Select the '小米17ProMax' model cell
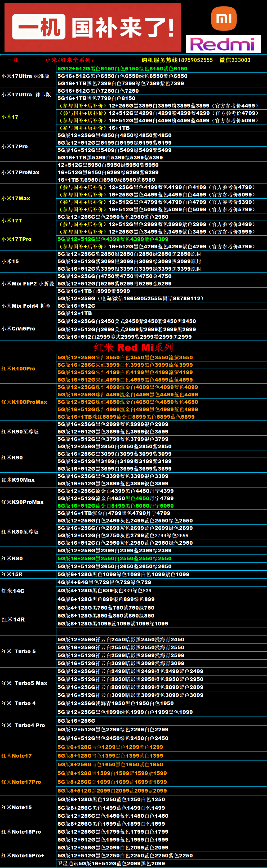Image resolution: width=267 pixels, height=868 pixels. (28, 173)
